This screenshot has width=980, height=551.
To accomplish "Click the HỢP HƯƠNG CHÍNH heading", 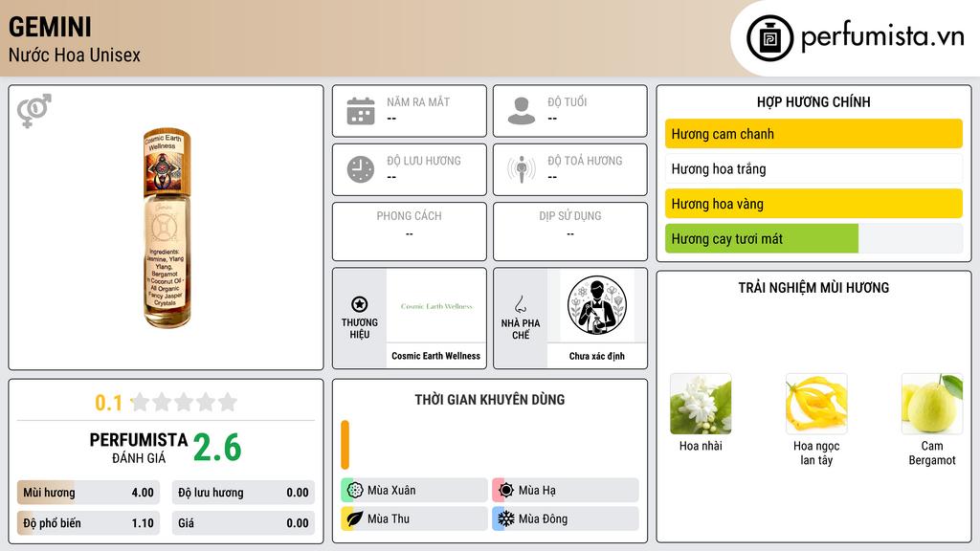I will [x=813, y=101].
